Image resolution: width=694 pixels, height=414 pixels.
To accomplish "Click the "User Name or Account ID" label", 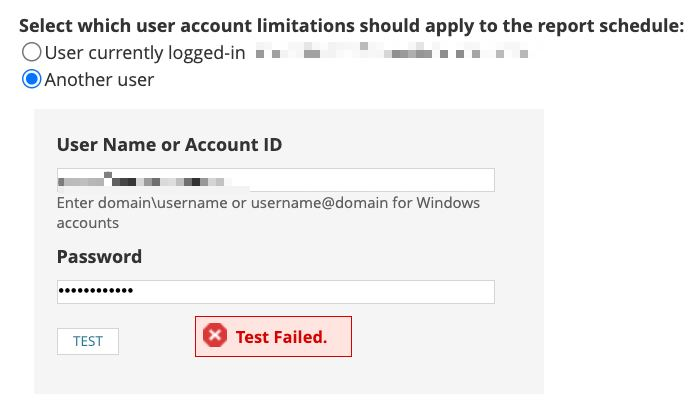I will [169, 145].
